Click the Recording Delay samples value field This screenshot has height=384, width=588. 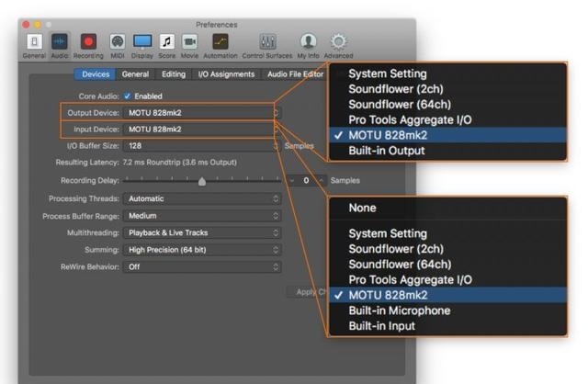[x=306, y=181]
